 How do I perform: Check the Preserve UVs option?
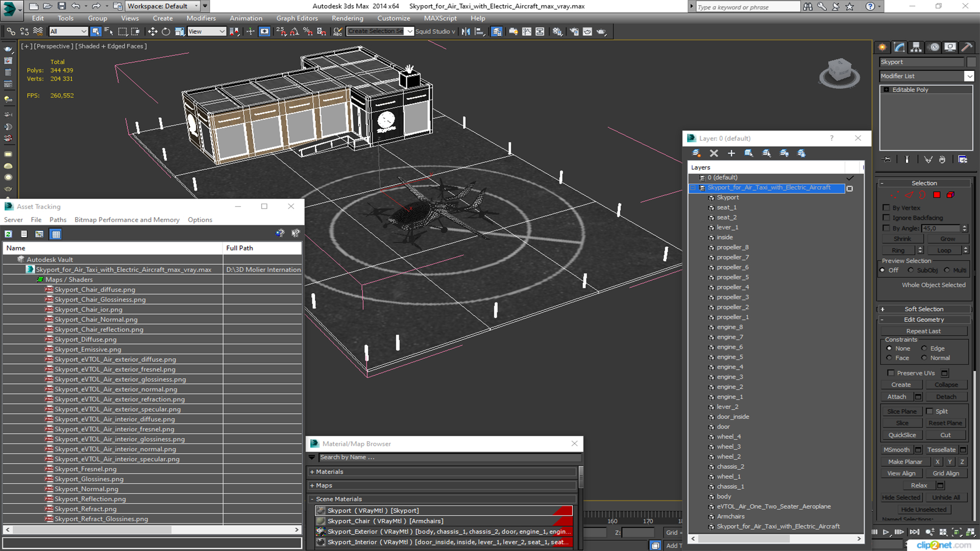pos(891,373)
